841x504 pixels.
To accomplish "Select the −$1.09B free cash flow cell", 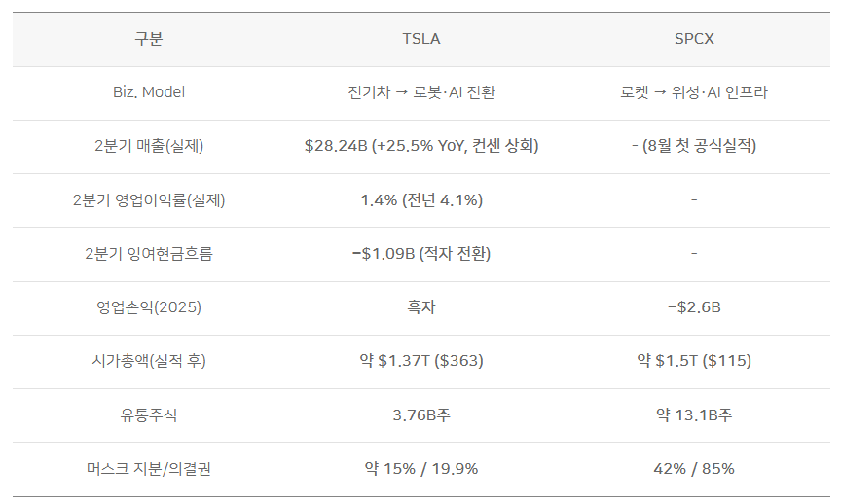I will point(421,254).
